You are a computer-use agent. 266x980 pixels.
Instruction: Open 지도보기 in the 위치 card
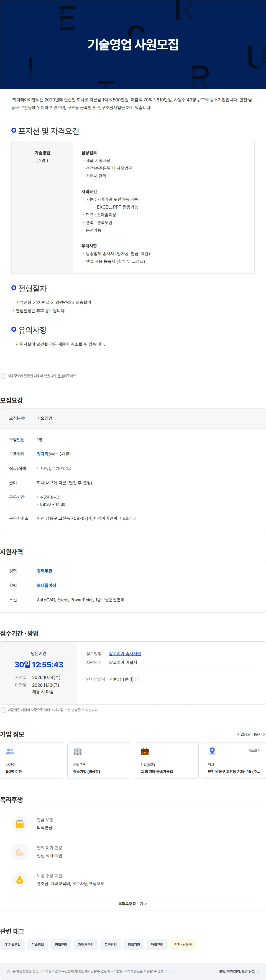click(254, 751)
